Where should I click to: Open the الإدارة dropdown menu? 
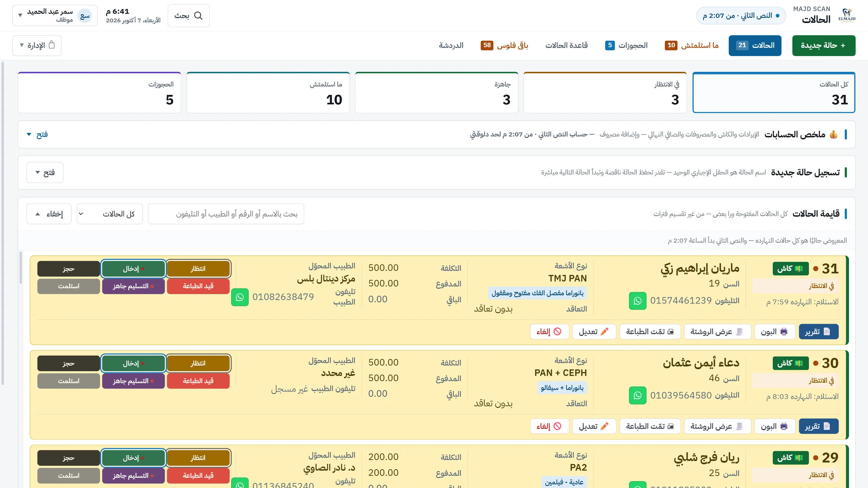click(37, 45)
